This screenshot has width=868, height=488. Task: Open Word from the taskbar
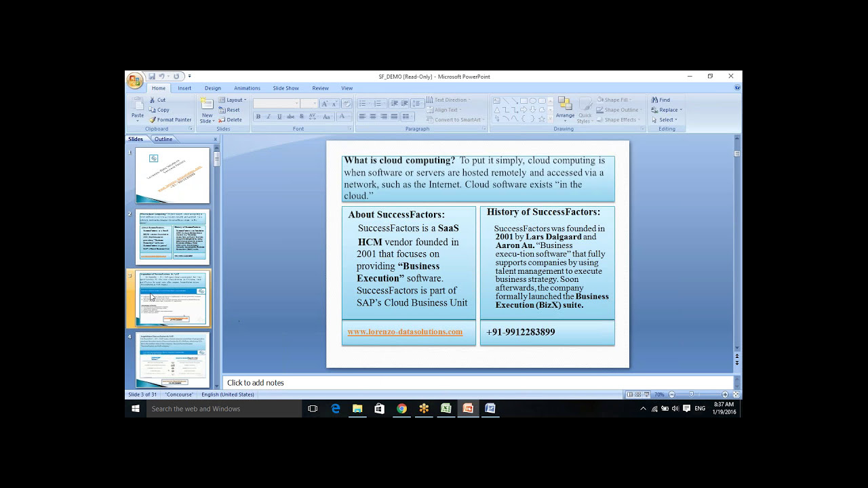[x=490, y=409]
